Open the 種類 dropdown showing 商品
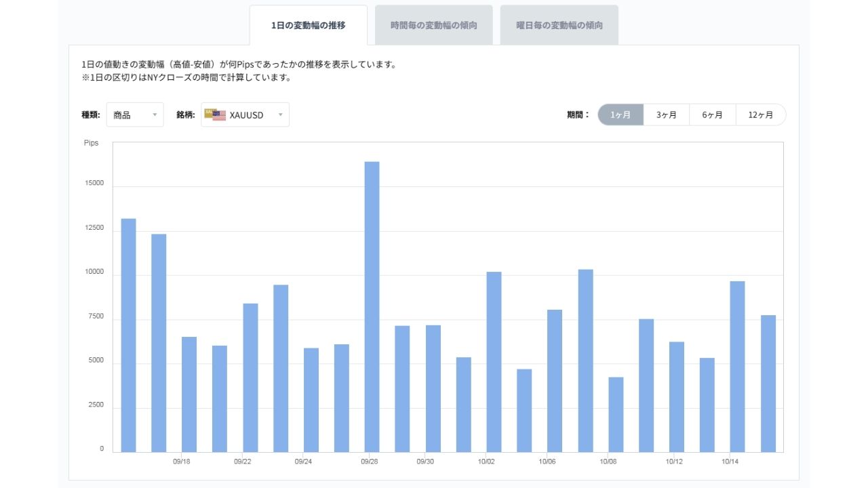868x488 pixels. tap(135, 115)
